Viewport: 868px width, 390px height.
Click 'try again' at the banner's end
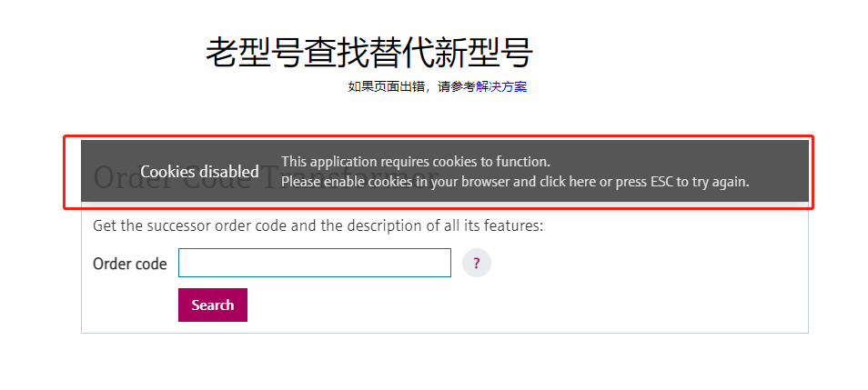click(719, 182)
